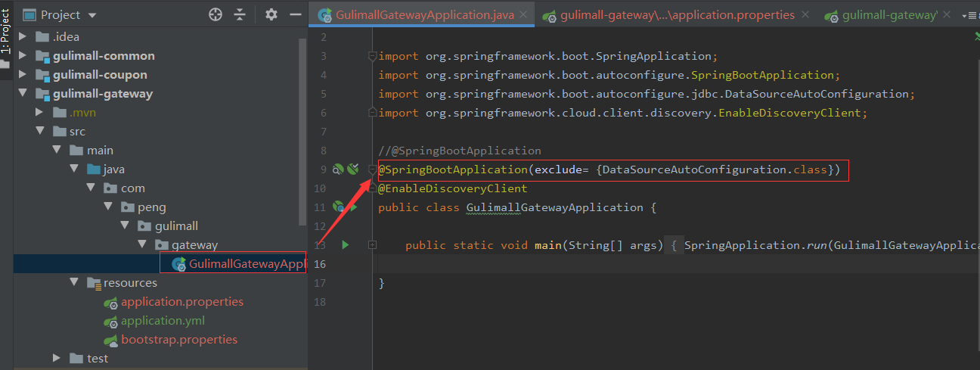Collapse the src folder arrow
980x370 pixels.
click(x=41, y=131)
